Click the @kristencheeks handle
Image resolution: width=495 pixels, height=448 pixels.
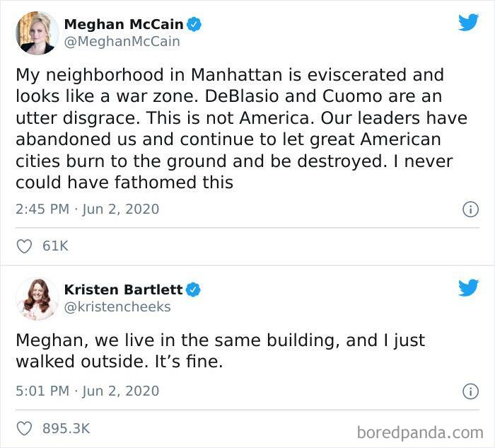point(117,306)
